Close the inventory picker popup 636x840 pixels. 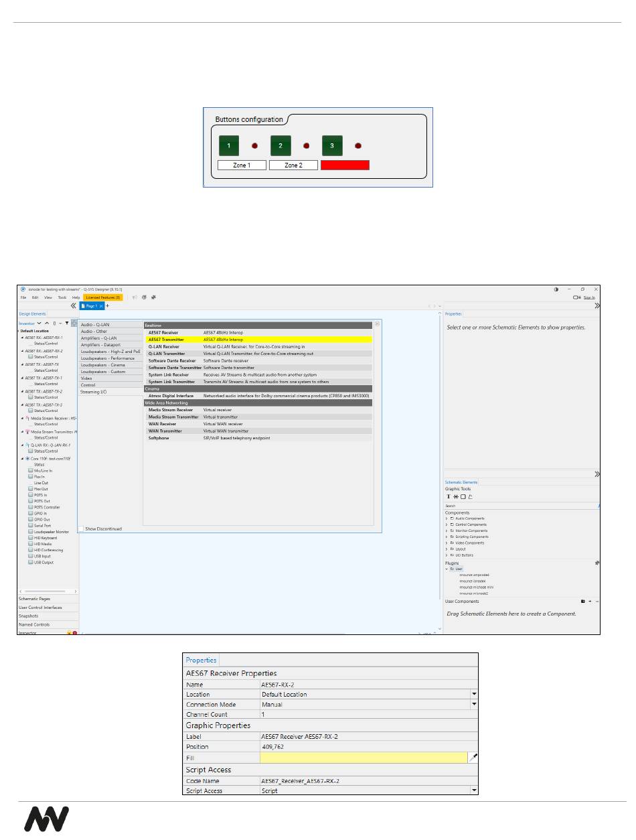click(x=377, y=324)
